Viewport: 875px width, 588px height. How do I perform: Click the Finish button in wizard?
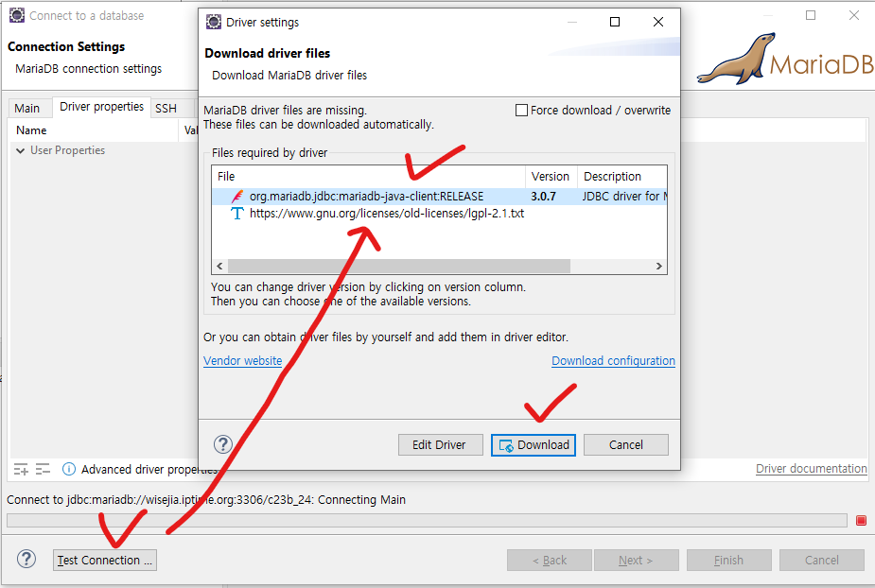tap(728, 560)
